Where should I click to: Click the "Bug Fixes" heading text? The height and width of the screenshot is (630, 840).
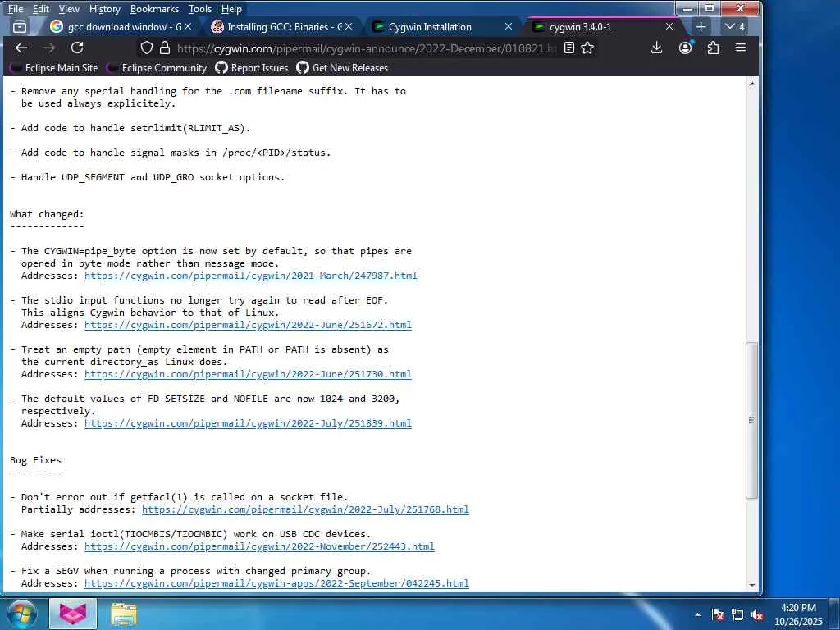pyautogui.click(x=35, y=460)
